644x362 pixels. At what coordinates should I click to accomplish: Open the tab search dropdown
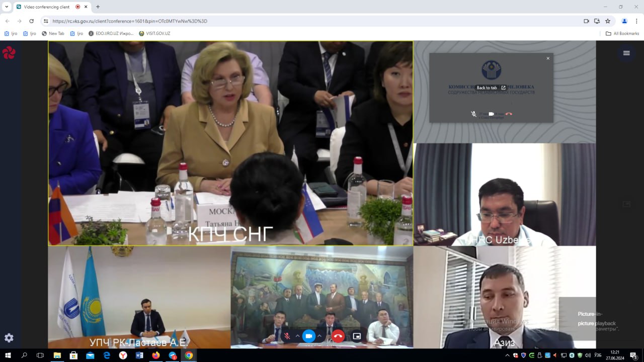coord(7,7)
